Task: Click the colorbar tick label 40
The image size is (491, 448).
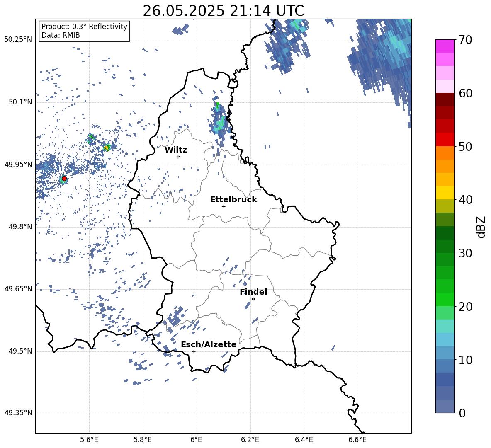Action: coord(465,200)
